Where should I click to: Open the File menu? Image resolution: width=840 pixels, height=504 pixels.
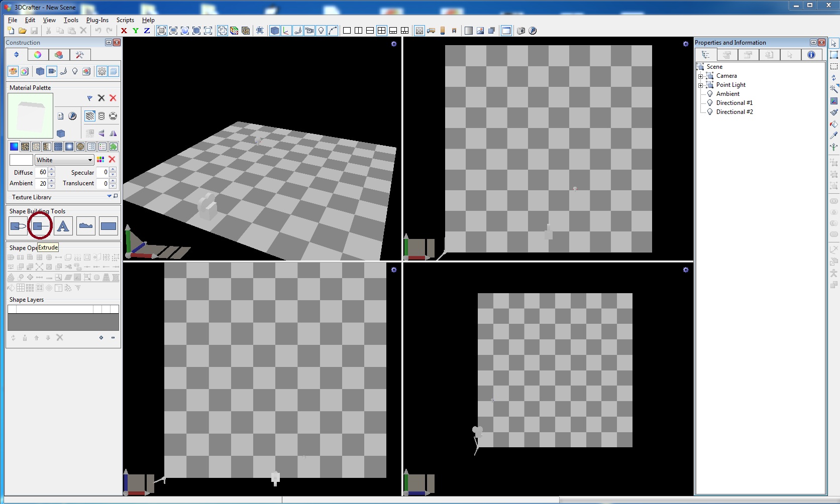click(13, 20)
